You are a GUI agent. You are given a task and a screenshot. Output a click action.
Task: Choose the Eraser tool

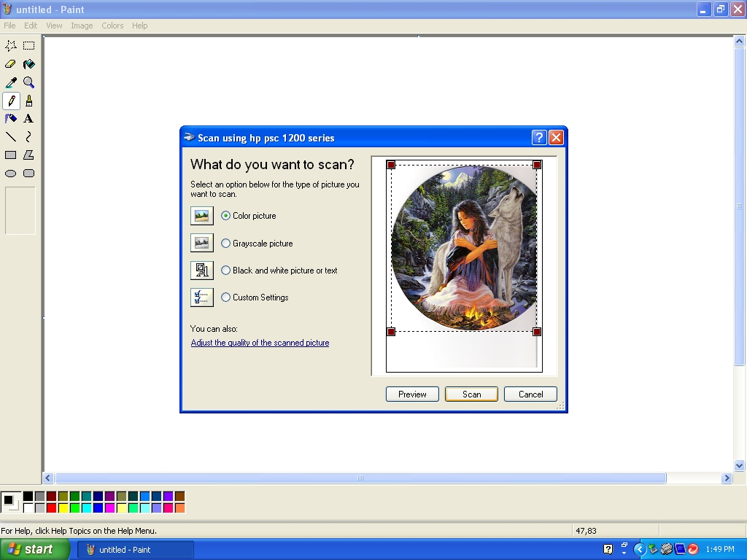point(10,64)
